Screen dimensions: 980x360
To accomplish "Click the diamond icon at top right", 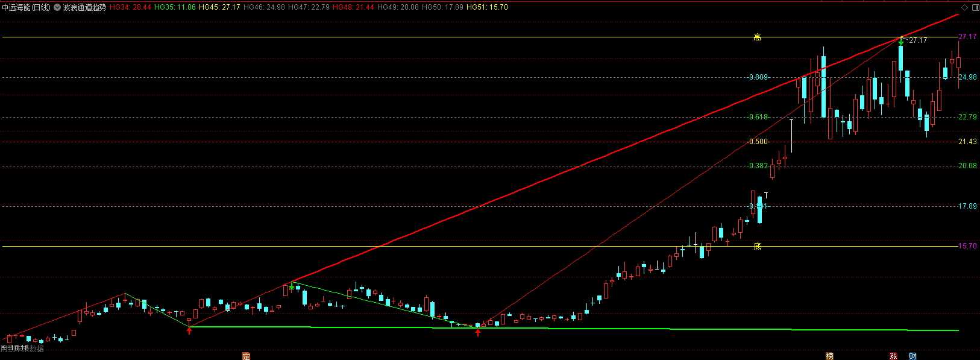I will (964, 7).
